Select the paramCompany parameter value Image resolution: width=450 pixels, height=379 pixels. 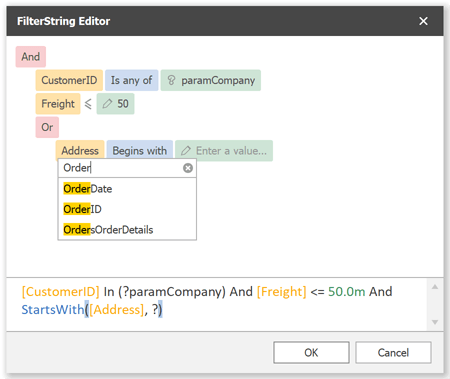[218, 80]
